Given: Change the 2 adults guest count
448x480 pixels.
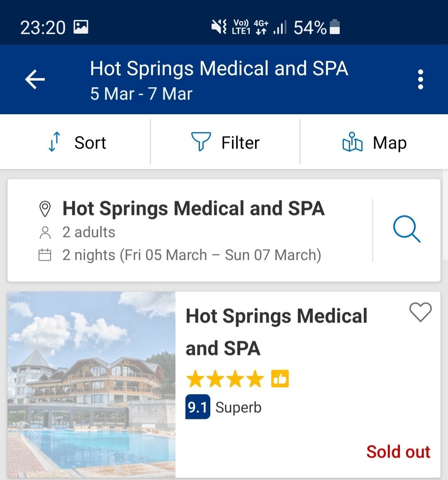Looking at the screenshot, I should (89, 232).
